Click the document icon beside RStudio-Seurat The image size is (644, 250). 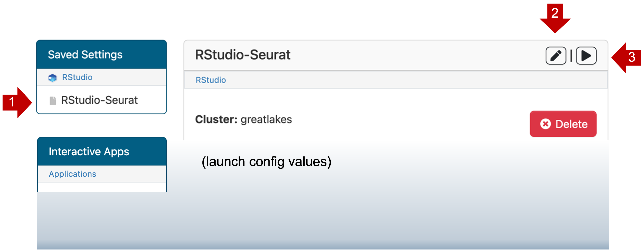tap(53, 101)
